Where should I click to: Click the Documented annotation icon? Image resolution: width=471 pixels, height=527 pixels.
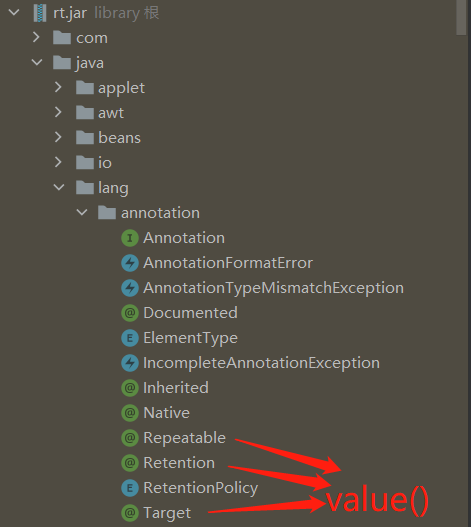tap(130, 313)
